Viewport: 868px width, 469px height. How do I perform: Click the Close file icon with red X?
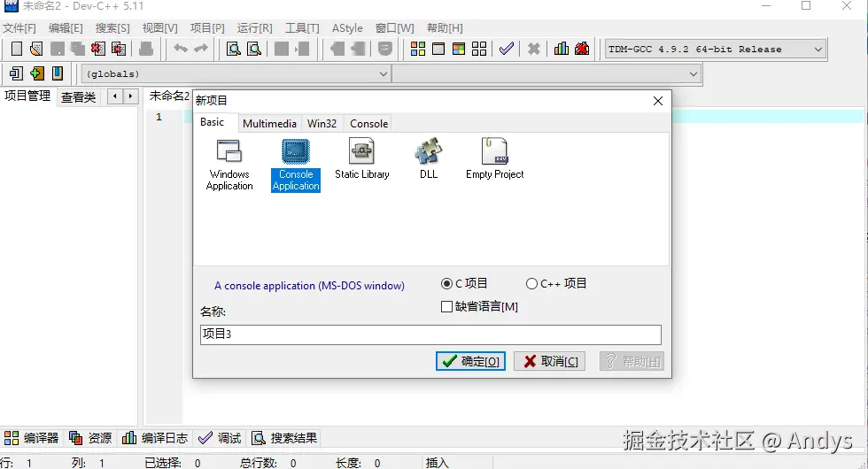98,49
